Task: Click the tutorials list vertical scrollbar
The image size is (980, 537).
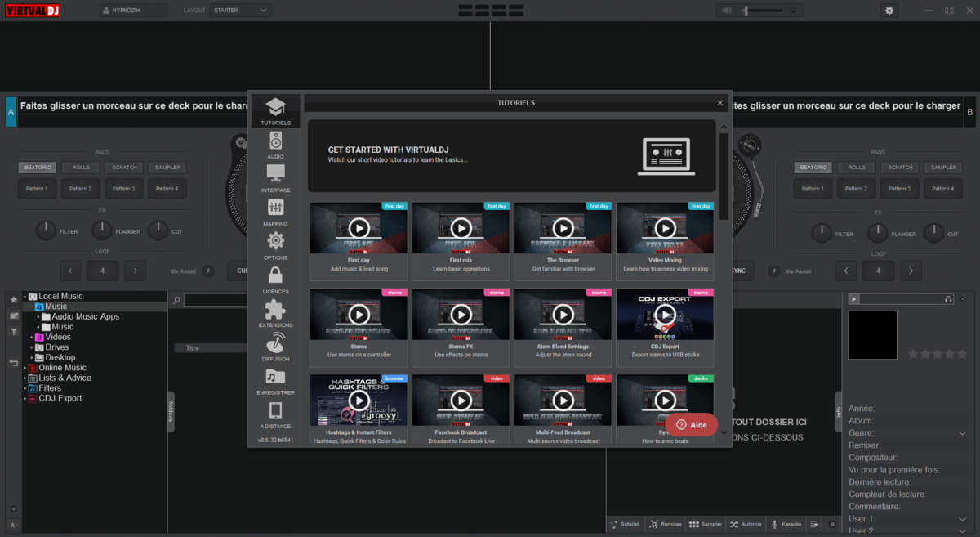Action: tap(724, 177)
